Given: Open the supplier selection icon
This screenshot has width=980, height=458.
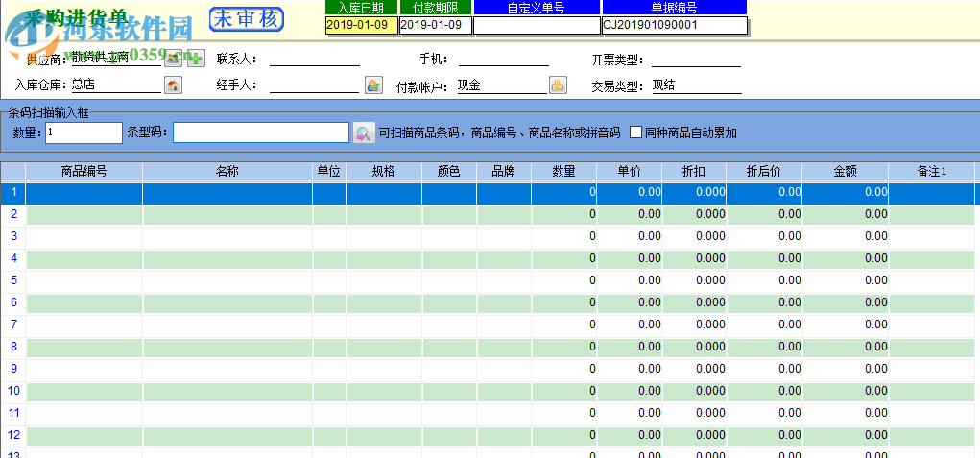Looking at the screenshot, I should 173,59.
